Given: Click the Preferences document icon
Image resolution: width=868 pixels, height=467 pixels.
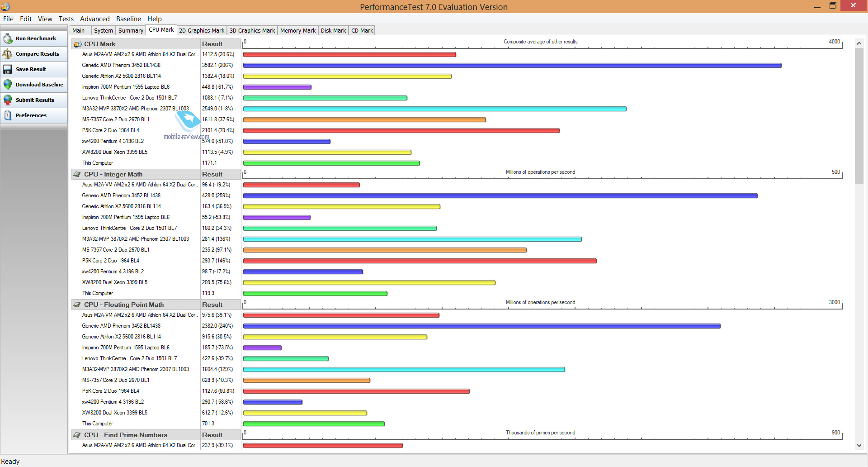Looking at the screenshot, I should click(x=8, y=115).
